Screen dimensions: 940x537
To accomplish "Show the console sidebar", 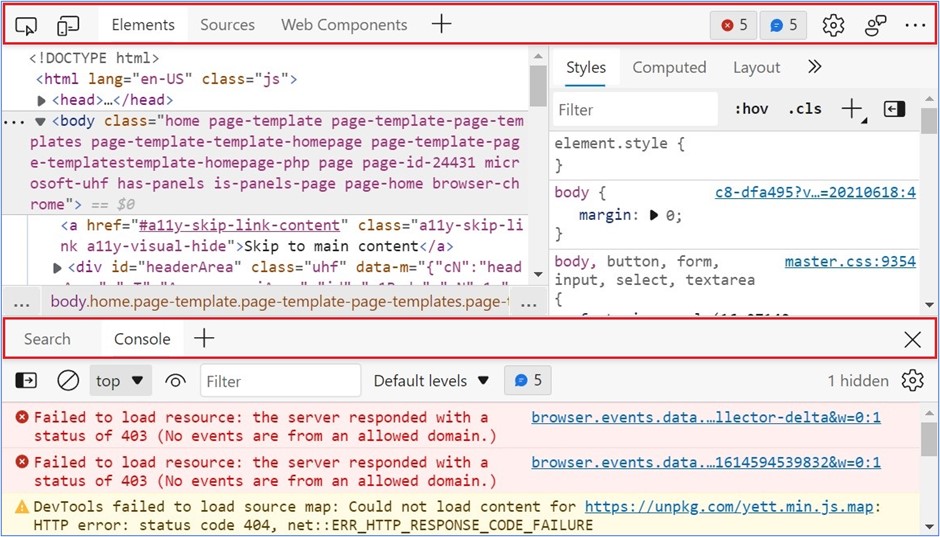I will point(26,381).
